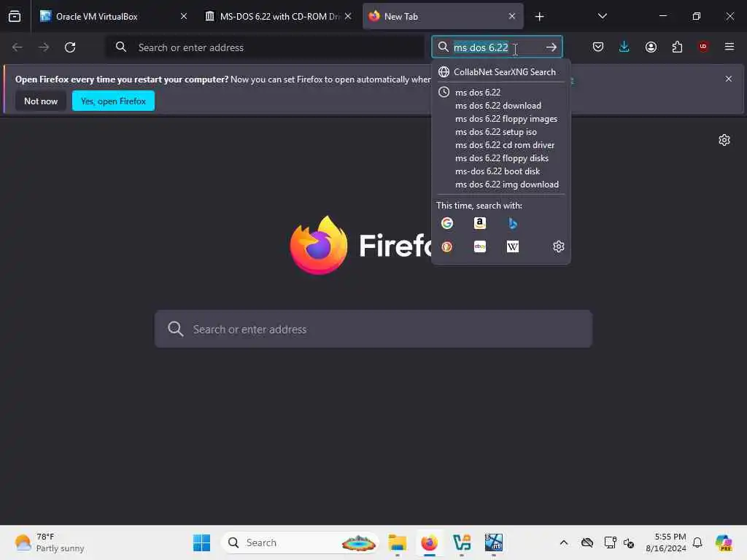Open File Explorer from the taskbar
Screen dimensions: 747x560
(x=398, y=542)
